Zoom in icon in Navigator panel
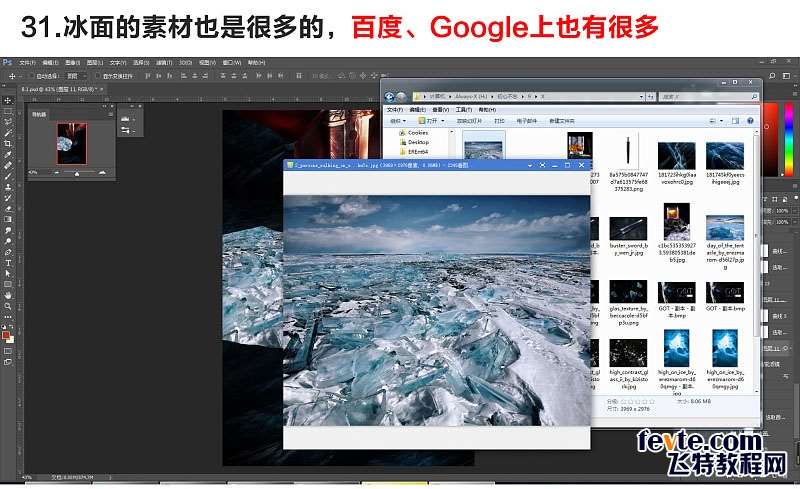This screenshot has height=489, width=800. (102, 173)
